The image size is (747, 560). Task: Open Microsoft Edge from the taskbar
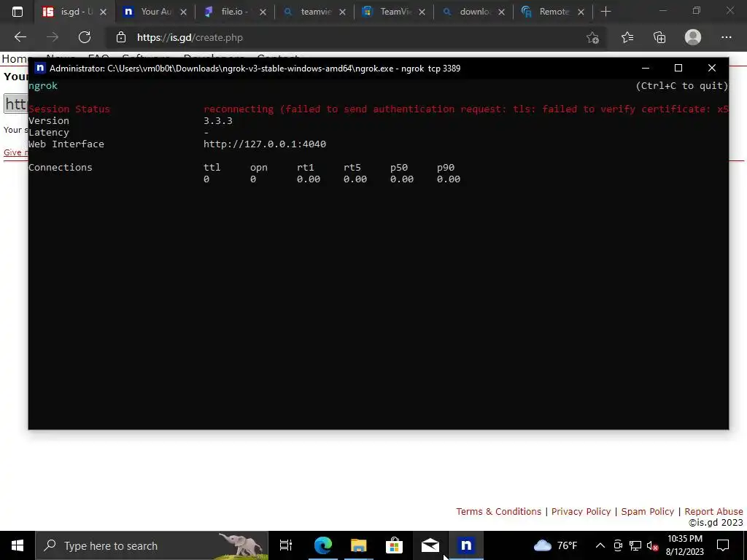[x=322, y=545]
